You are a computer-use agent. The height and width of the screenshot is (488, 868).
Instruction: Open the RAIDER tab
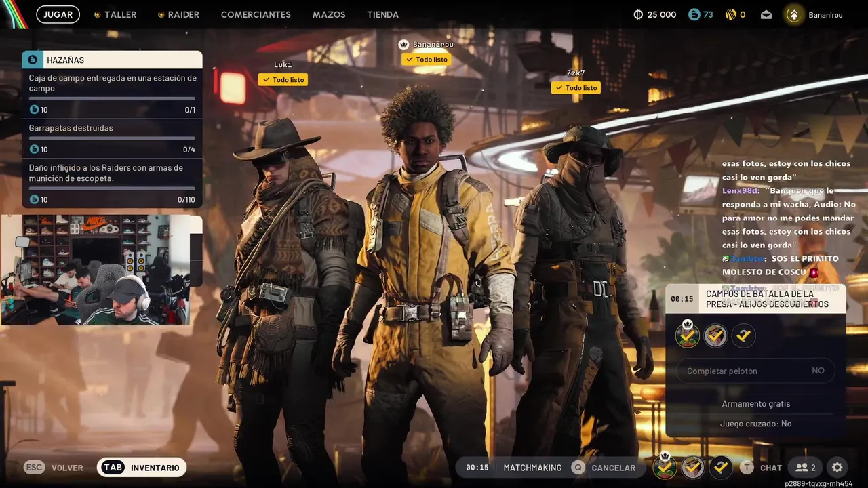178,14
